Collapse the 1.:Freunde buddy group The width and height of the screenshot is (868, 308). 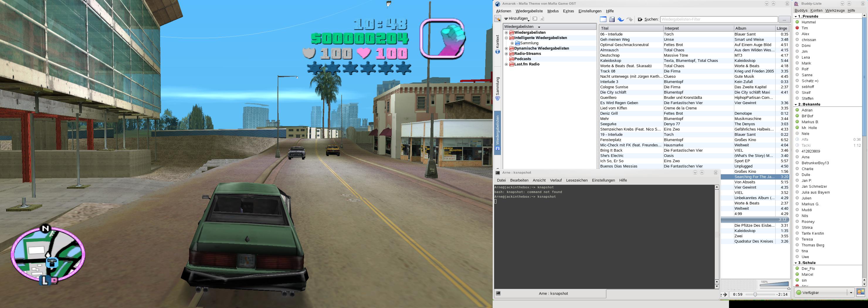point(796,16)
